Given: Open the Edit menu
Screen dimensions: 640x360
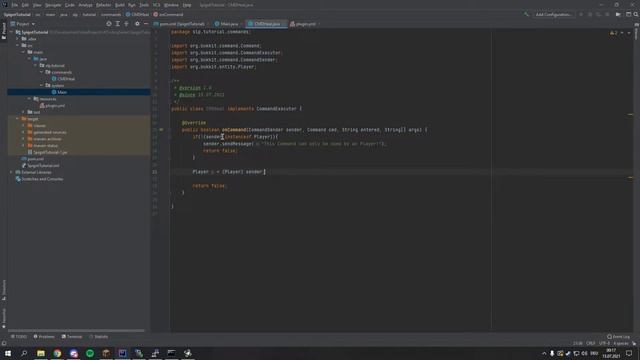Looking at the screenshot, I should (x=25, y=5).
